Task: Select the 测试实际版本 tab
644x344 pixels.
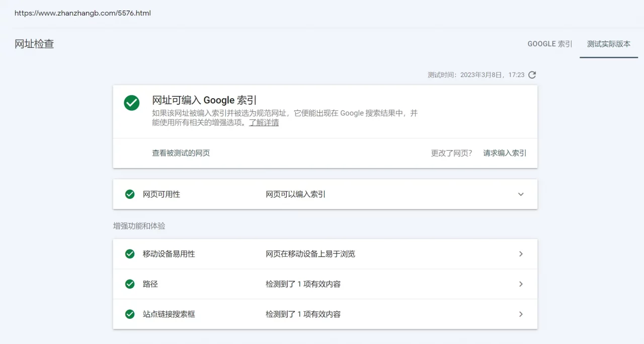Action: click(609, 44)
